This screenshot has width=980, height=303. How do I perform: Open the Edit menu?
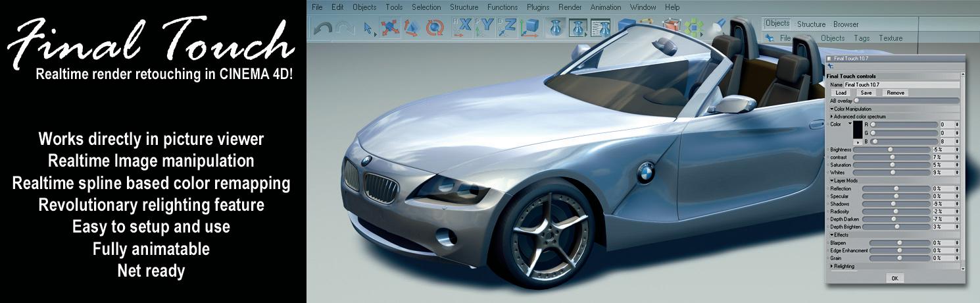337,7
